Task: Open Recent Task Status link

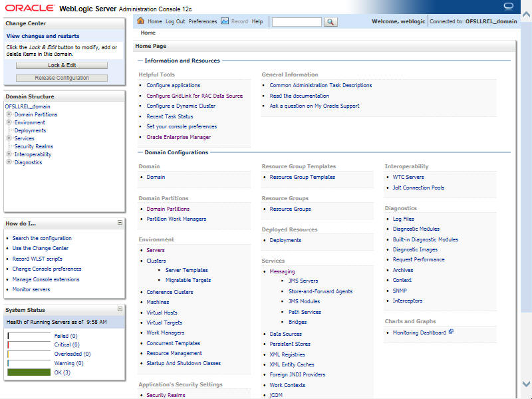Action: coord(170,116)
